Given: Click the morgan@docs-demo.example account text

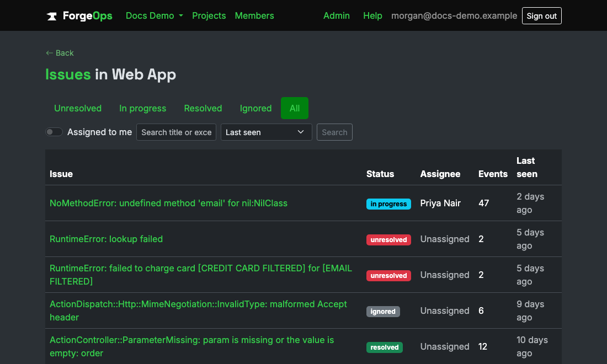Looking at the screenshot, I should (454, 16).
